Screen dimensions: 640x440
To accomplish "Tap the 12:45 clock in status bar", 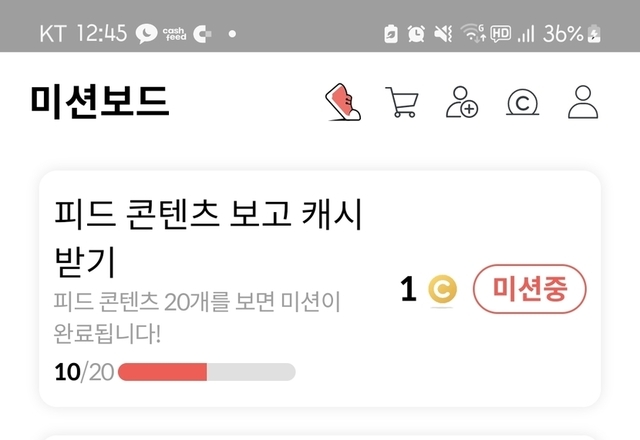I will point(100,34).
